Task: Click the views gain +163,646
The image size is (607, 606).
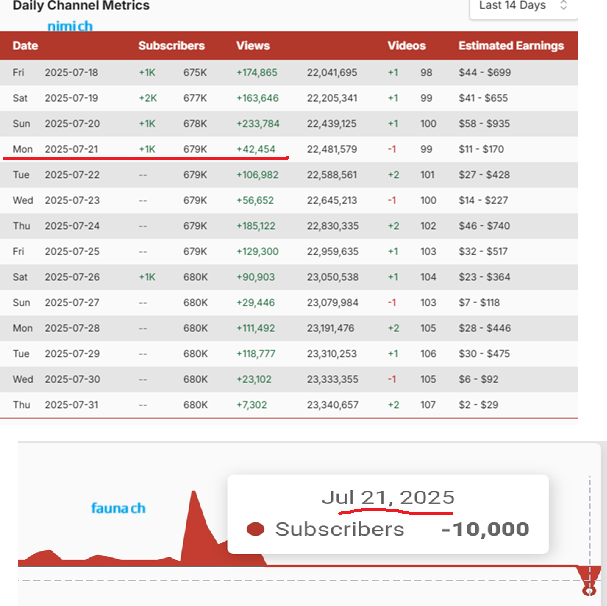Action: [x=257, y=98]
